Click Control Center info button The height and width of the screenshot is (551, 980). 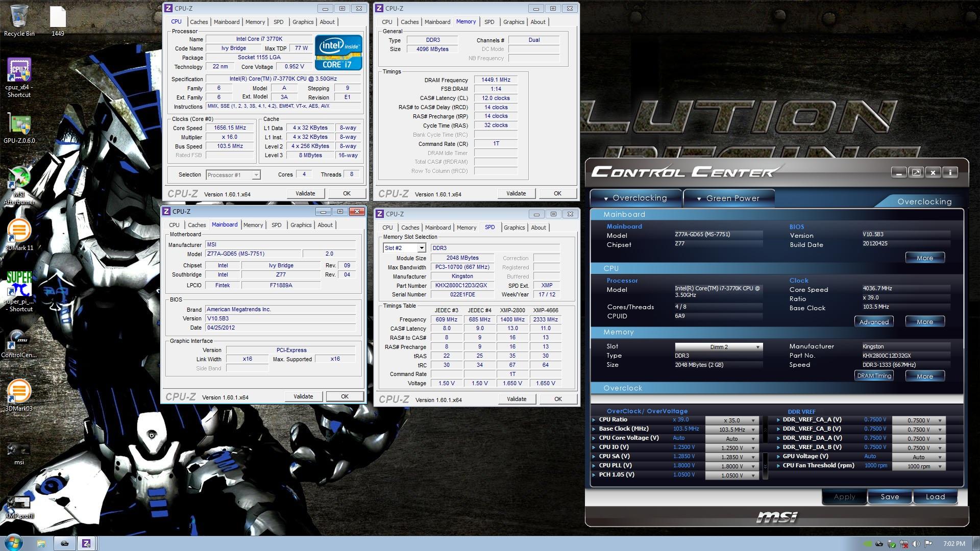click(950, 172)
